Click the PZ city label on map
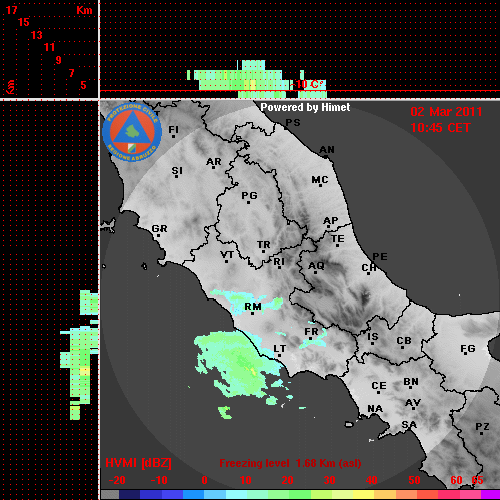Screen dimensions: 500x500 [482, 427]
